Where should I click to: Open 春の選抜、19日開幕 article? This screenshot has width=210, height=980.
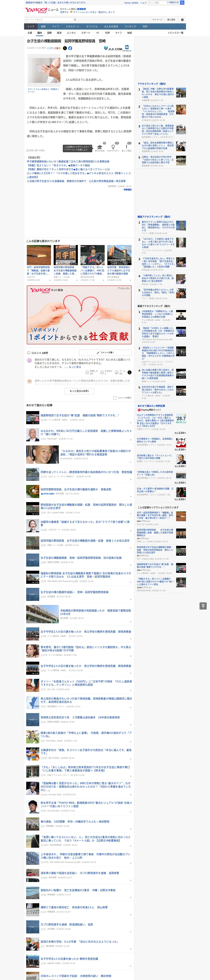[x=75, y=821]
